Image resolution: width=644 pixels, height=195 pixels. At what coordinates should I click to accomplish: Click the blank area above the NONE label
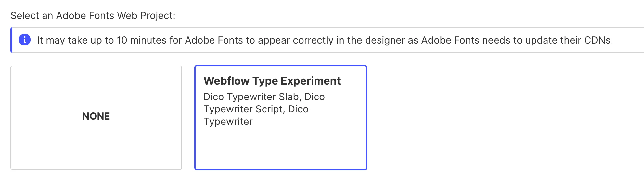pyautogui.click(x=96, y=88)
